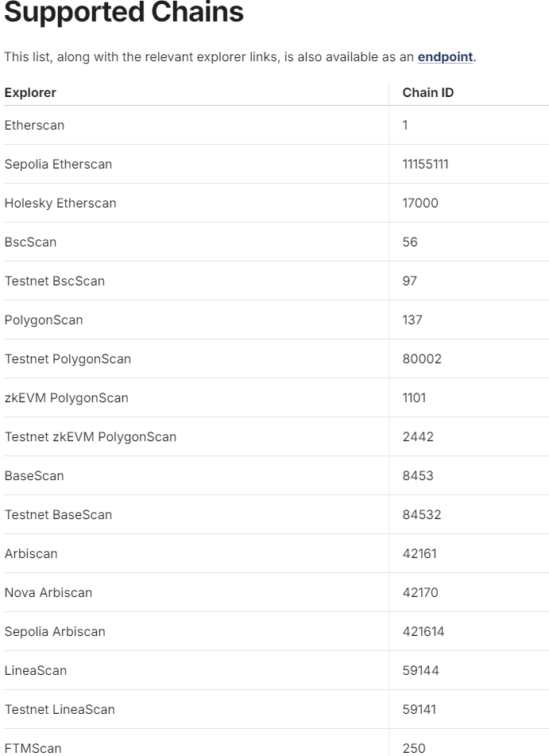
Task: Click chain ID 11155111 cell
Action: [425, 165]
